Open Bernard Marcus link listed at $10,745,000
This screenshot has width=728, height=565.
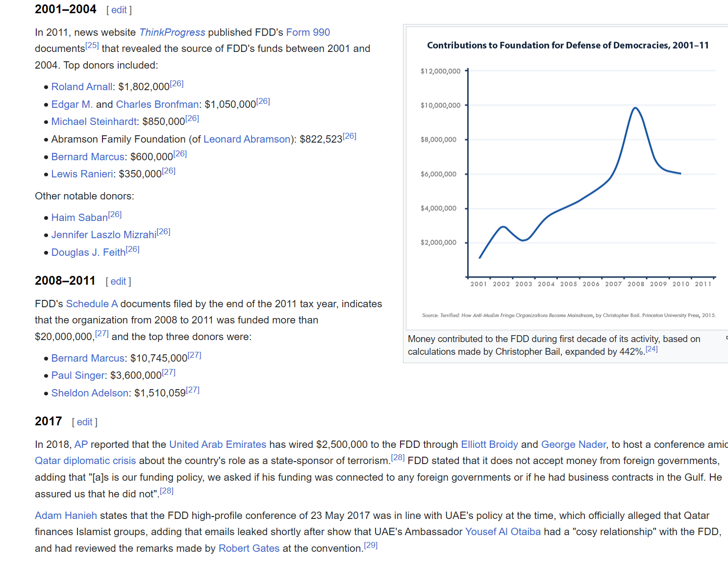pos(88,358)
